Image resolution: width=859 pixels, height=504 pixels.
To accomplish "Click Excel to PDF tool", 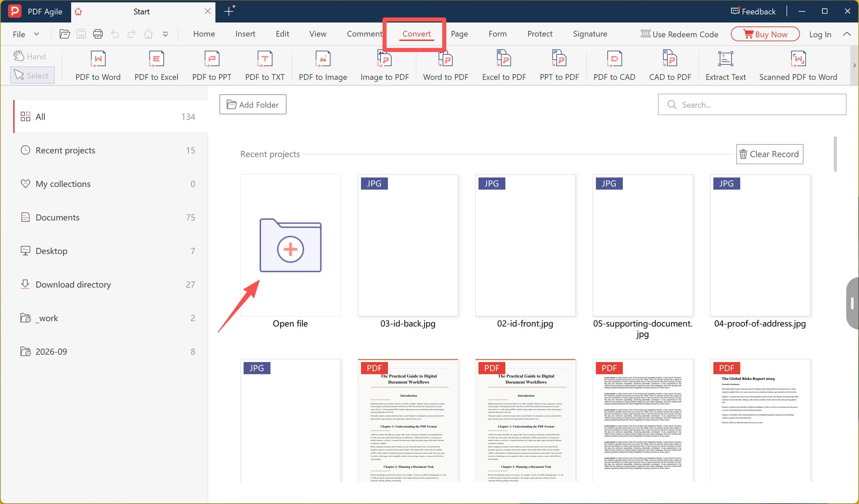I will [504, 66].
